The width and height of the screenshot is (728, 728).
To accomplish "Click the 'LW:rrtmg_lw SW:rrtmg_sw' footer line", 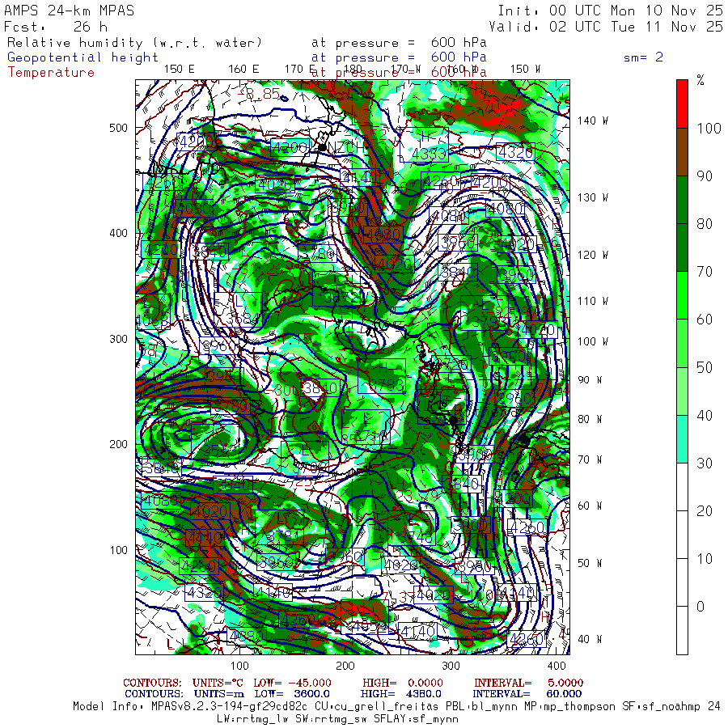I will coord(338,719).
